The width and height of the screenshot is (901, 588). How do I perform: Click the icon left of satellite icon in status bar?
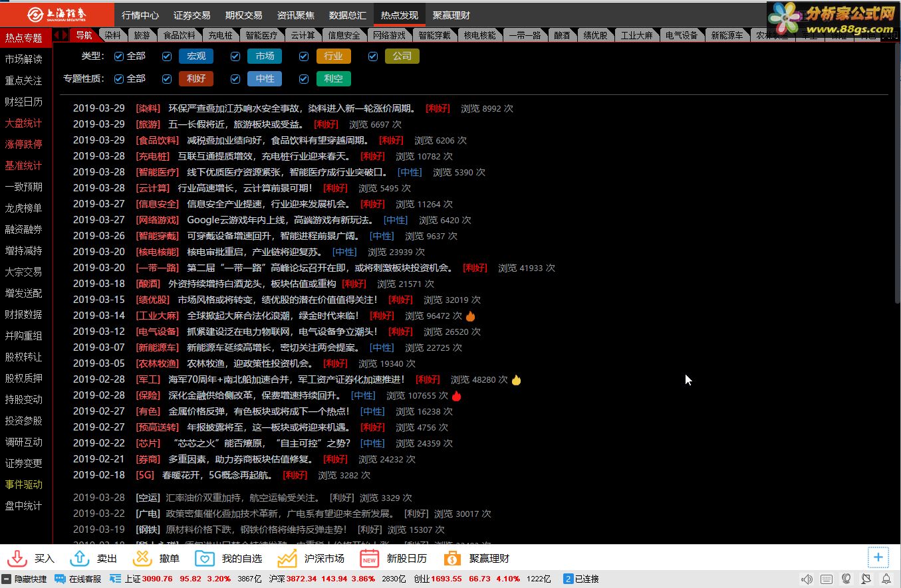click(x=846, y=579)
